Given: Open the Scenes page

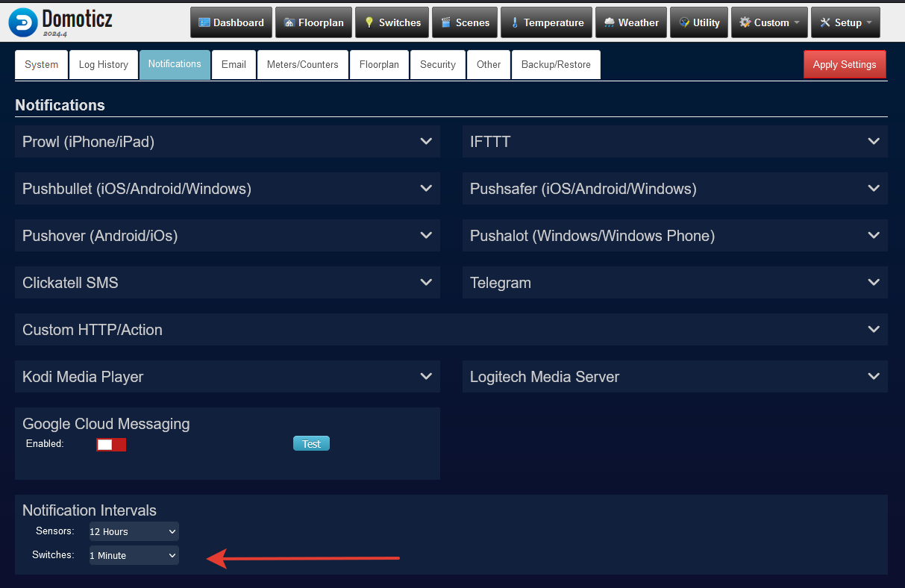Looking at the screenshot, I should pos(465,22).
